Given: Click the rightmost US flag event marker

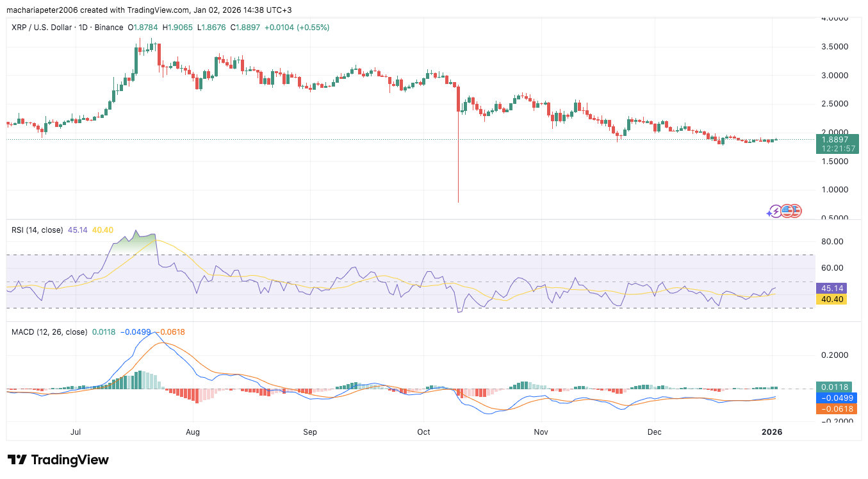Looking at the screenshot, I should pyautogui.click(x=796, y=211).
